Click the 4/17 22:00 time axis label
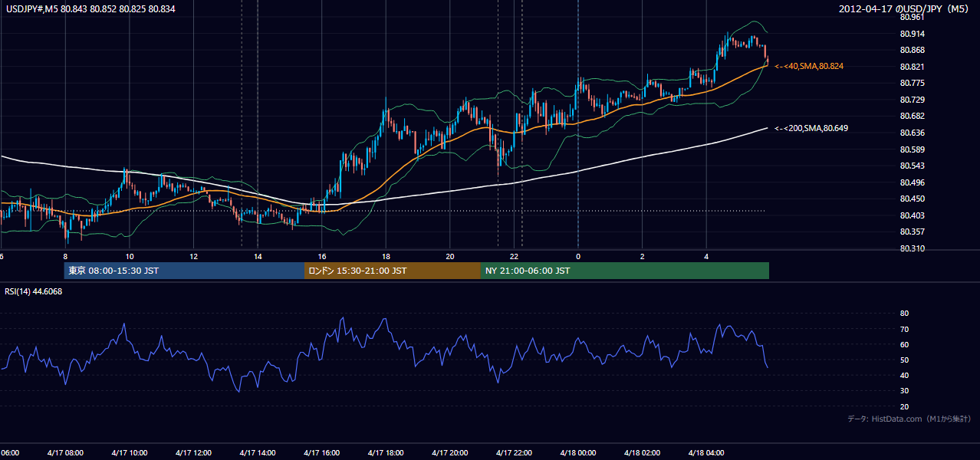The height and width of the screenshot is (460, 980). tap(515, 452)
